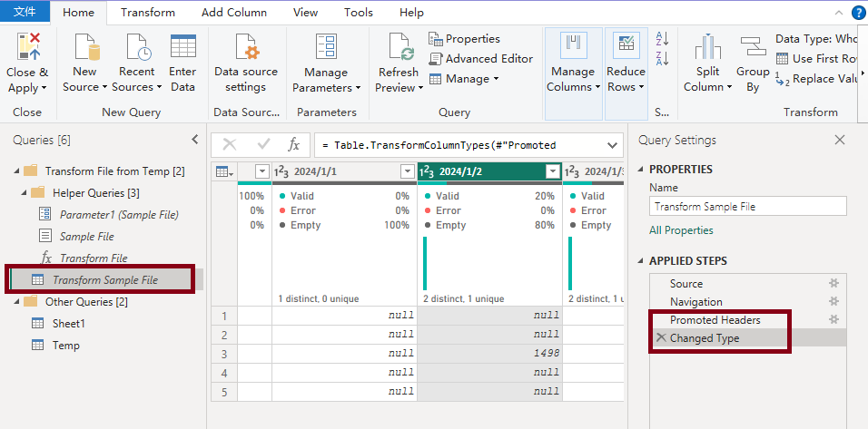Click Enter Data table icon
This screenshot has width=868, height=429.
click(x=182, y=46)
